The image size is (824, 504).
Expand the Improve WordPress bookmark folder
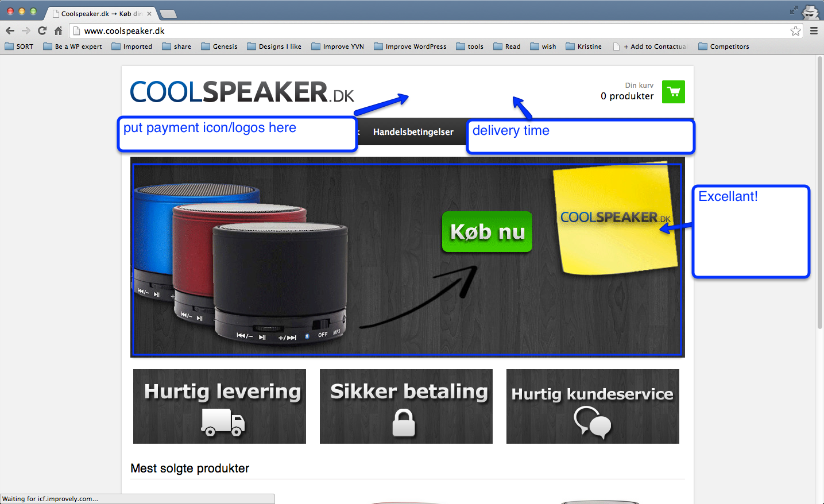[x=410, y=46]
